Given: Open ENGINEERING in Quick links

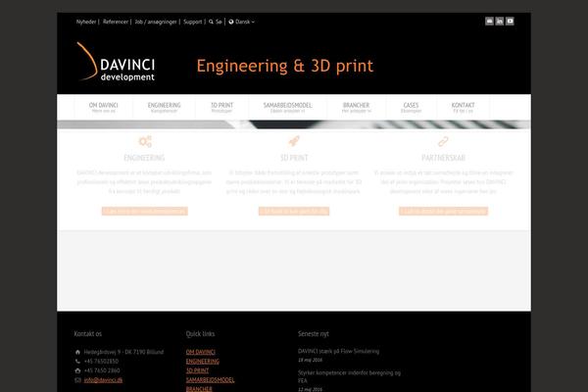Looking at the screenshot, I should pos(203,362).
